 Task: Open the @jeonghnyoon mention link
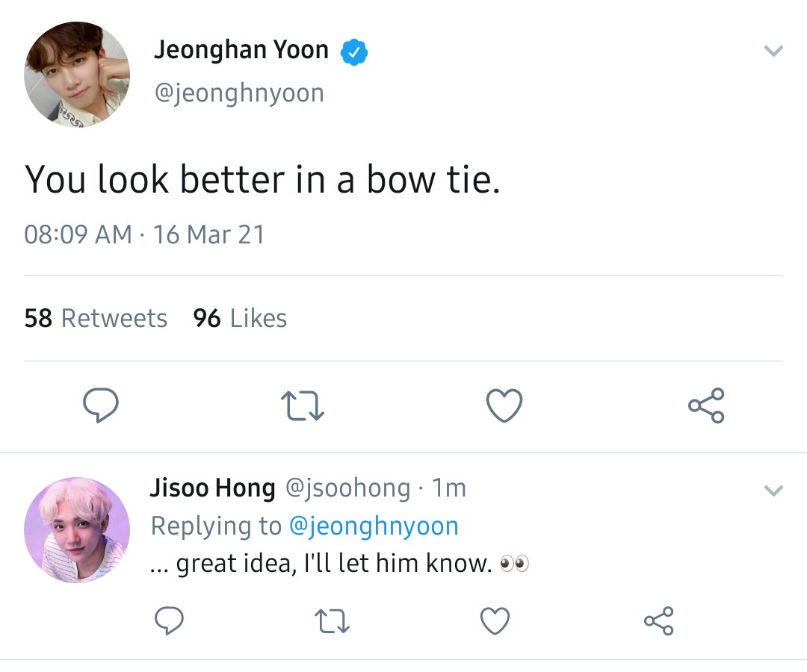coord(374,526)
